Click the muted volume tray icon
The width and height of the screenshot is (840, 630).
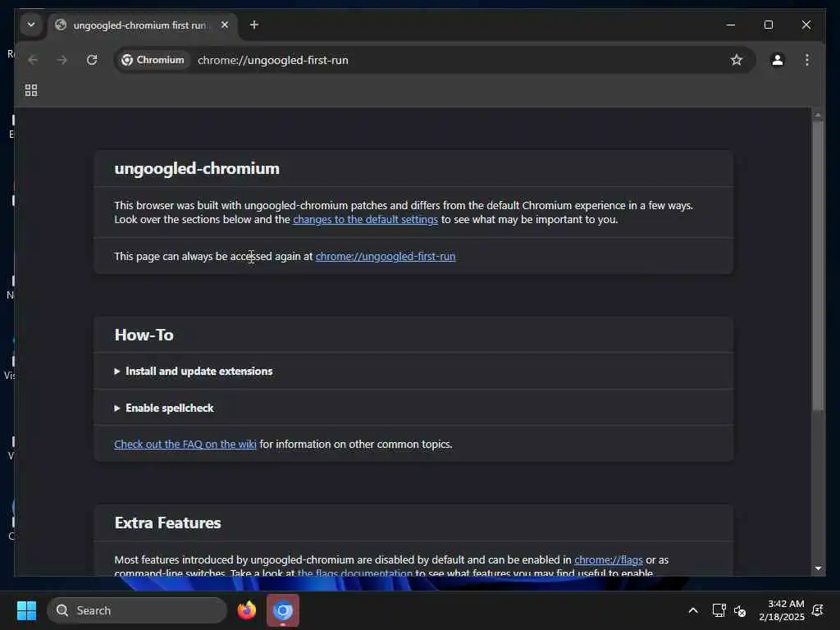click(x=740, y=610)
